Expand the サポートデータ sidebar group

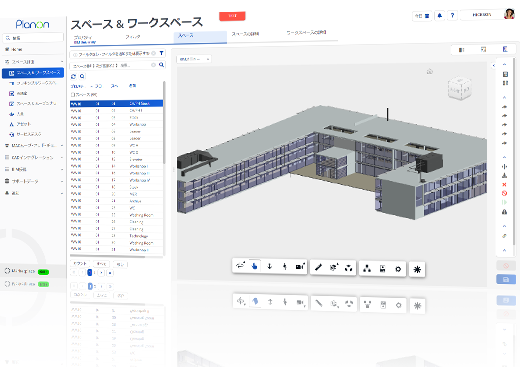point(62,181)
